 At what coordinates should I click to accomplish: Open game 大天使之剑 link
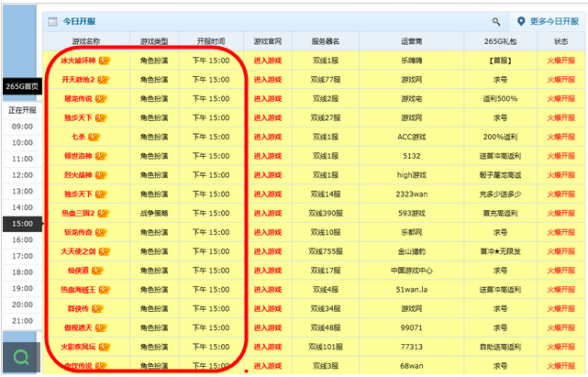click(x=78, y=251)
